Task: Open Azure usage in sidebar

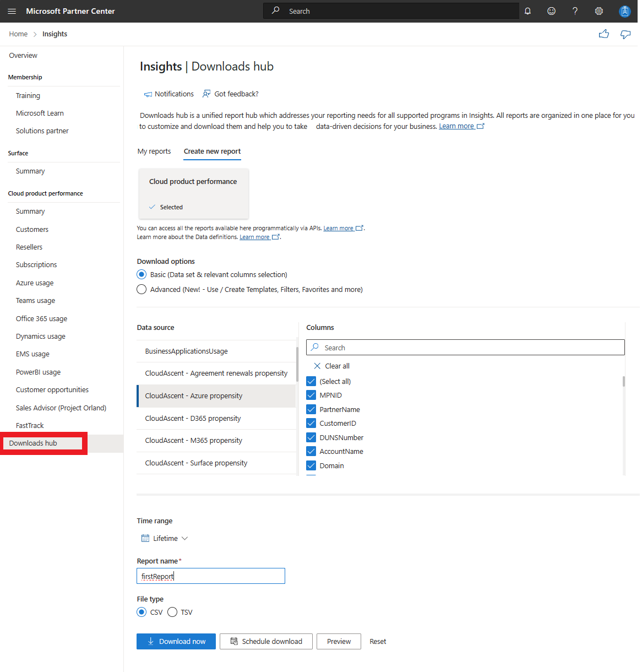Action: 35,283
